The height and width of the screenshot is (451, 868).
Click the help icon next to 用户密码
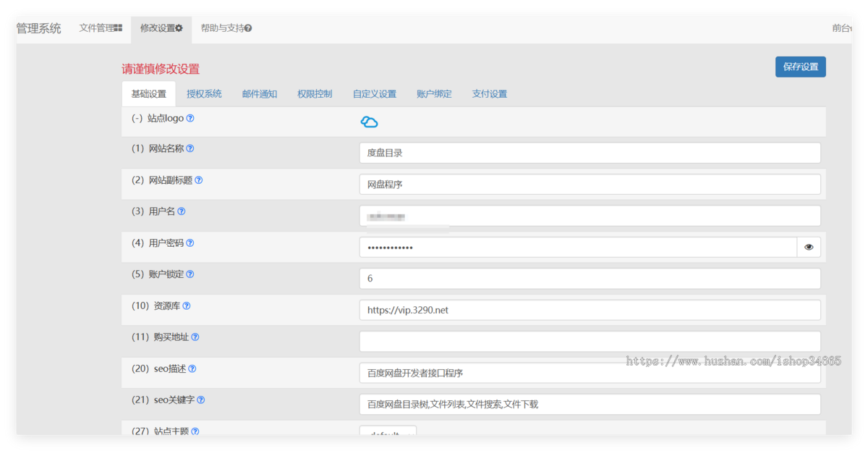click(x=190, y=243)
